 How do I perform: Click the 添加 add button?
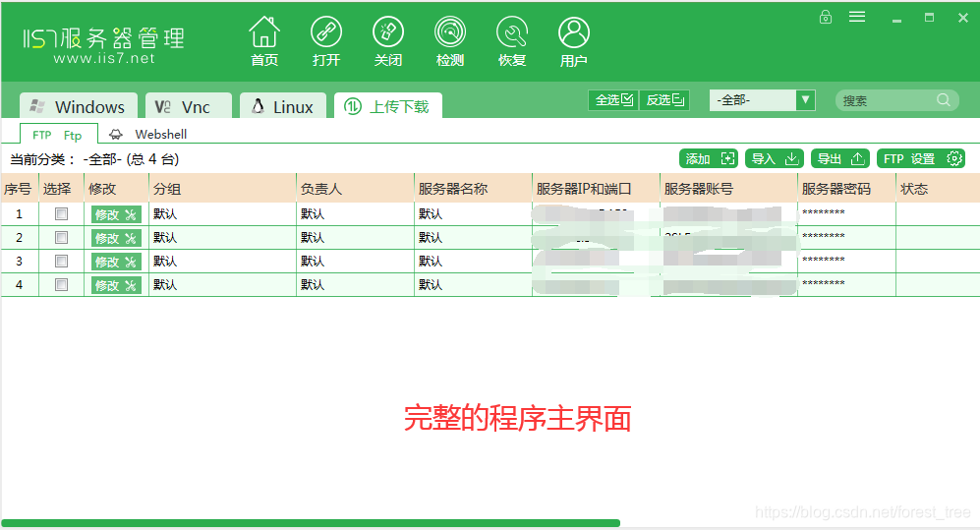[709, 158]
